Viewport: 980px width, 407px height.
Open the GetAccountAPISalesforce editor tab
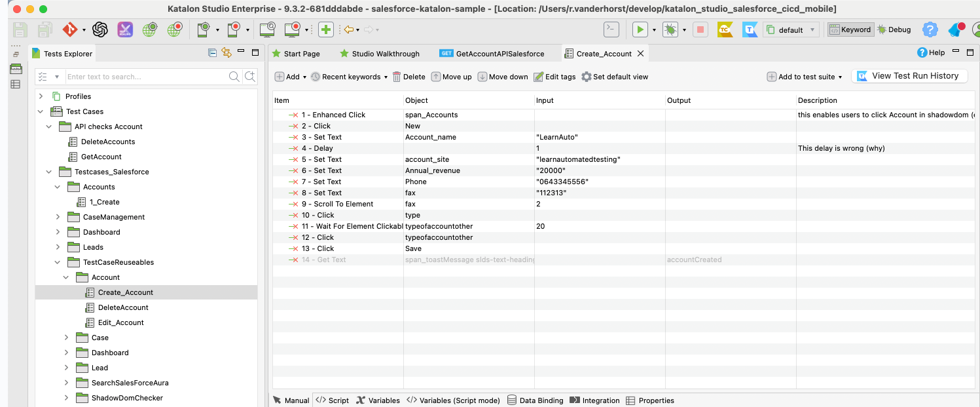coord(492,54)
